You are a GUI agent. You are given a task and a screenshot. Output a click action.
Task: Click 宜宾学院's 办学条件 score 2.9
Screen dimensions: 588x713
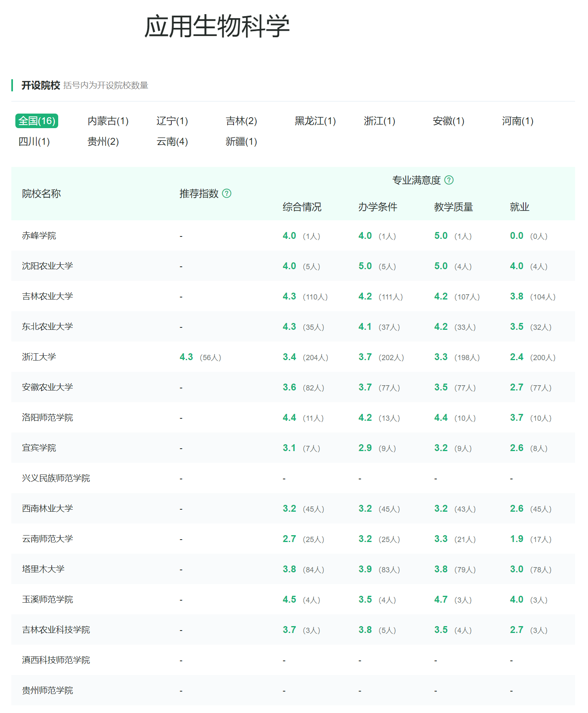tap(365, 448)
